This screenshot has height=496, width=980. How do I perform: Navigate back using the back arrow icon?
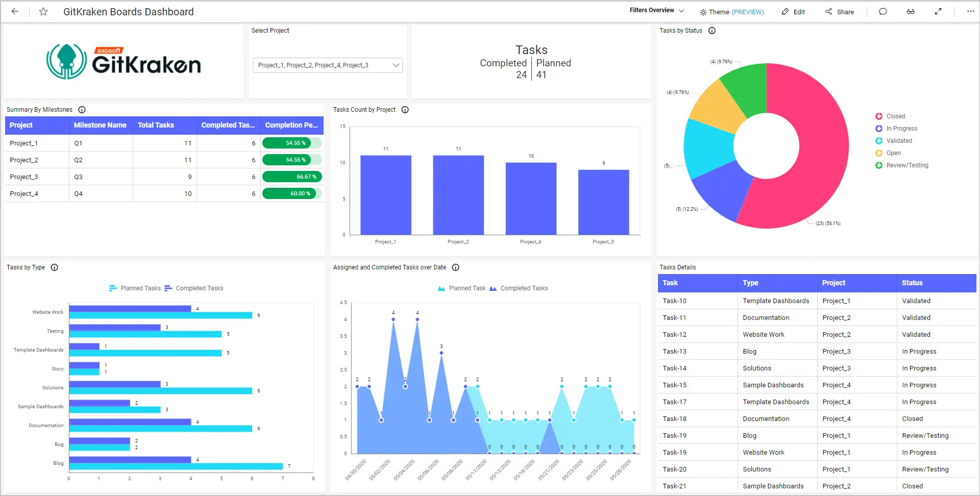(x=15, y=11)
